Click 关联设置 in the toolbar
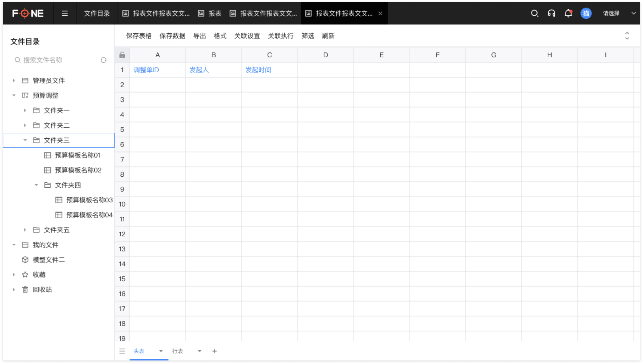 [247, 36]
